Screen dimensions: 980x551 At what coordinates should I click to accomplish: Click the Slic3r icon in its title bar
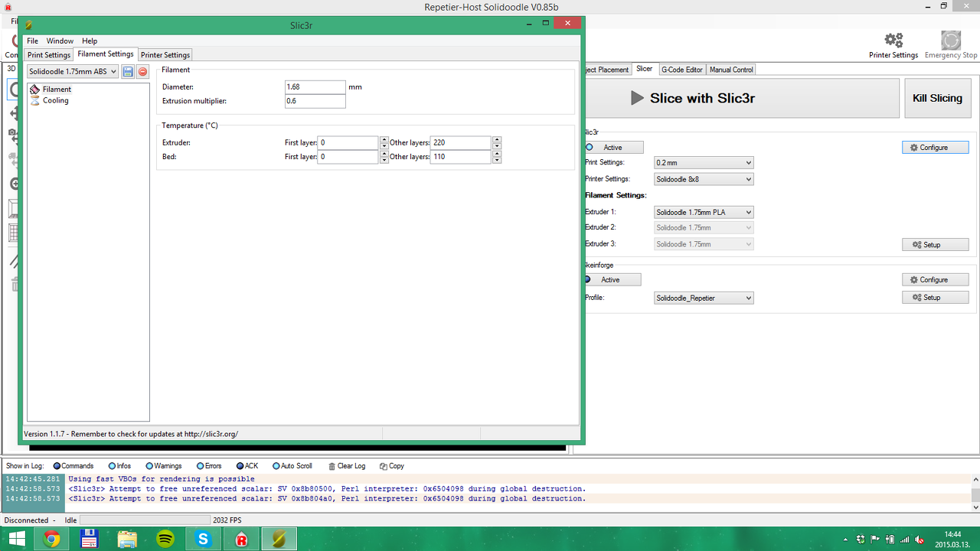tap(29, 24)
